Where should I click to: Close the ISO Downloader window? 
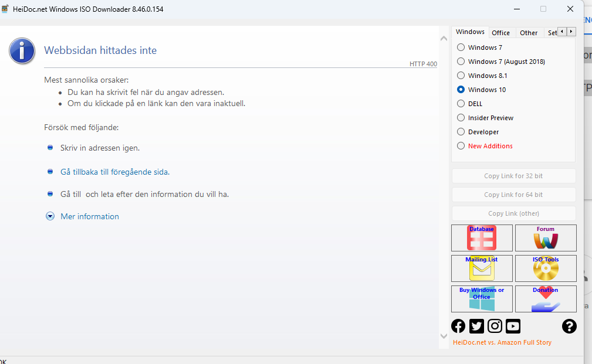click(570, 9)
